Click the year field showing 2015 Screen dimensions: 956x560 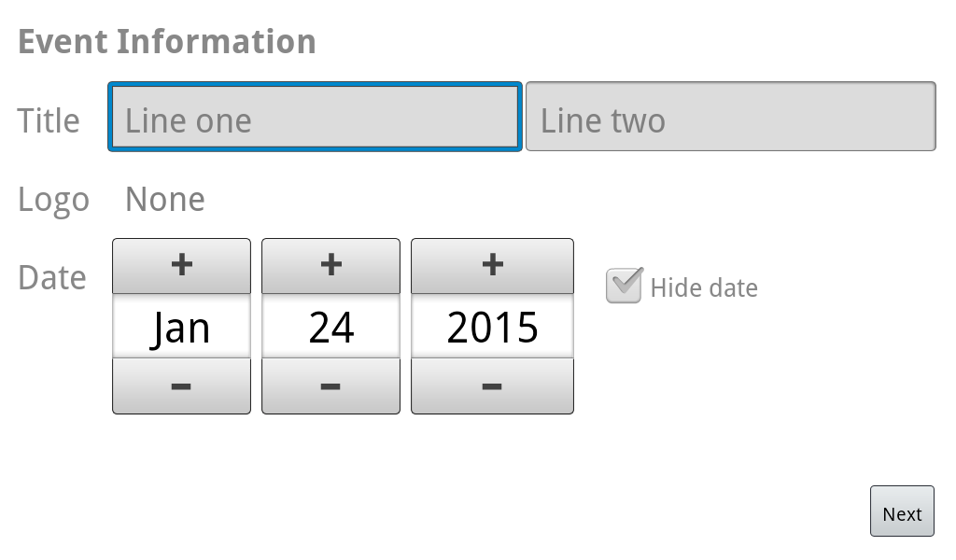[x=492, y=327]
